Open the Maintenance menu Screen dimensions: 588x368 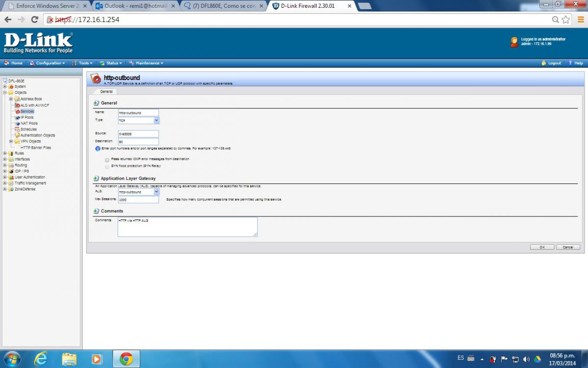[147, 63]
